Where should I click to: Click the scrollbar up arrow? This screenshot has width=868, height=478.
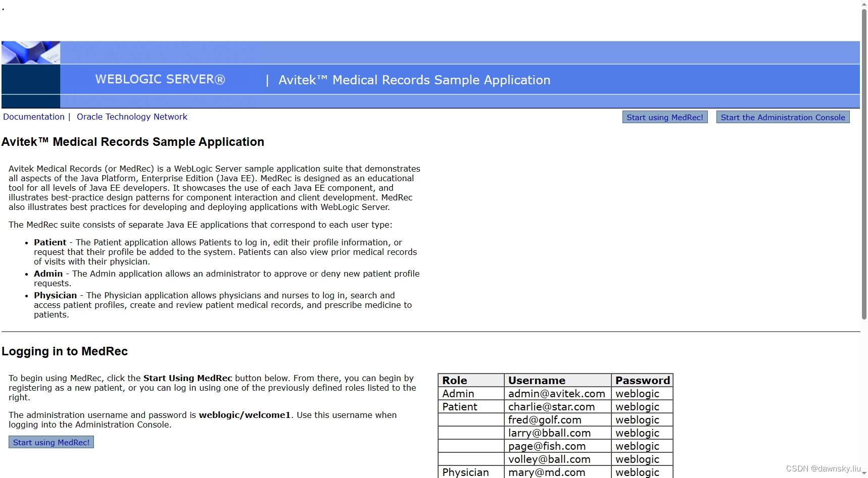[x=864, y=4]
